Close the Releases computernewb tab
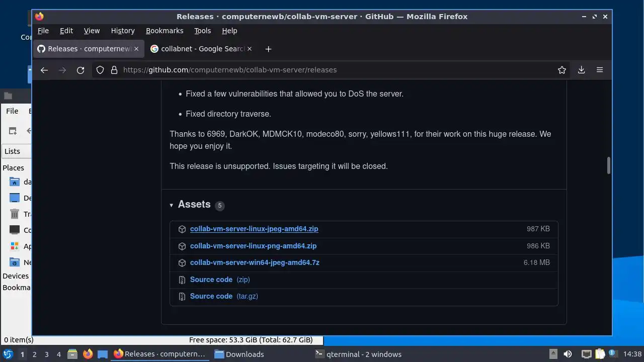Viewport: 644px width, 362px height. [137, 49]
